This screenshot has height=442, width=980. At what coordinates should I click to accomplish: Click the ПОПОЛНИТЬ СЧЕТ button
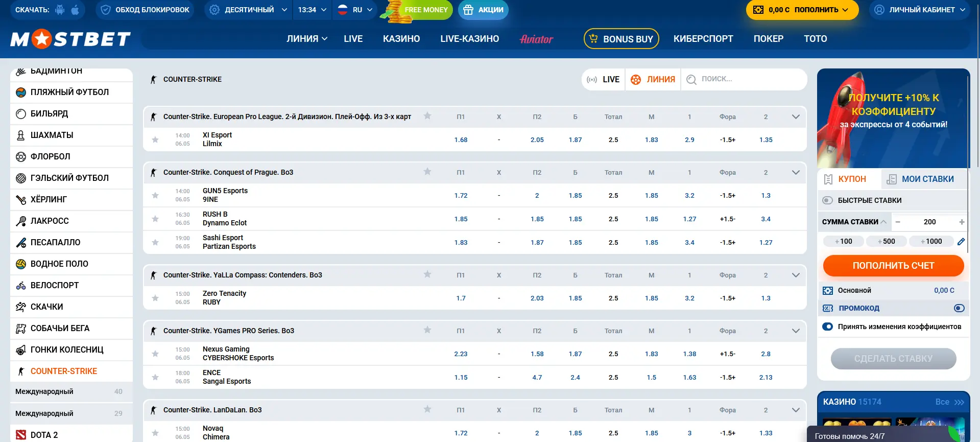(893, 266)
